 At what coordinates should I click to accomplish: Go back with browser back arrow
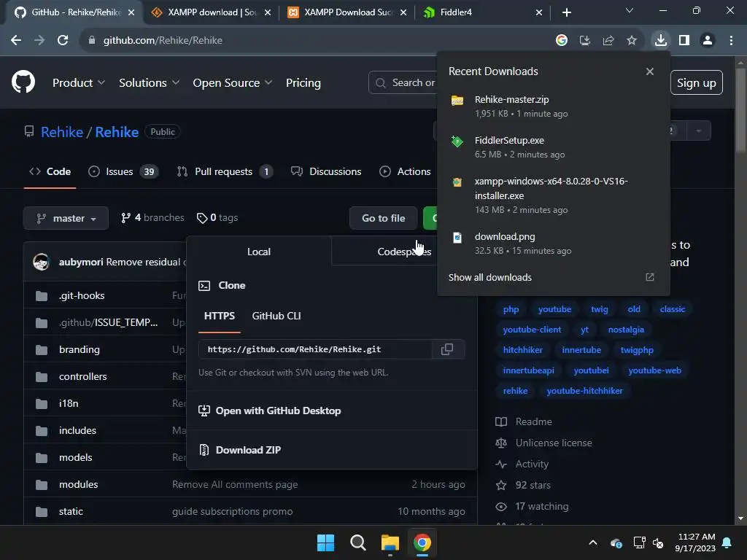(16, 41)
